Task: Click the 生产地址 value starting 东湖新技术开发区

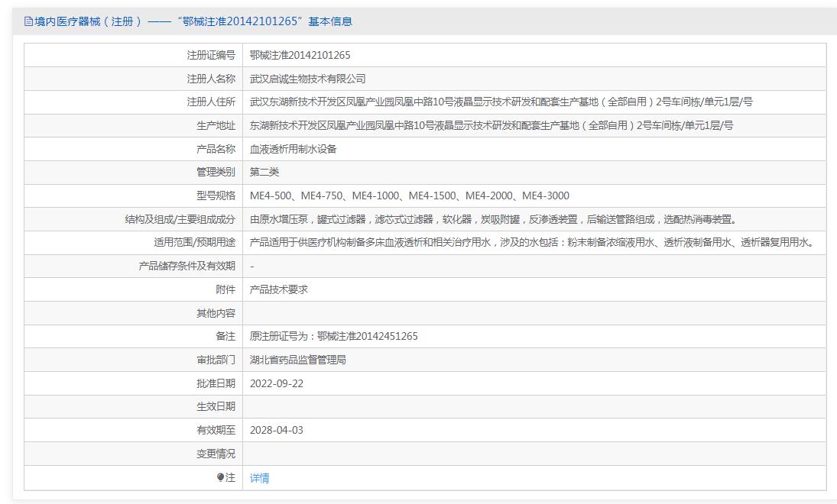Action: tap(491, 125)
